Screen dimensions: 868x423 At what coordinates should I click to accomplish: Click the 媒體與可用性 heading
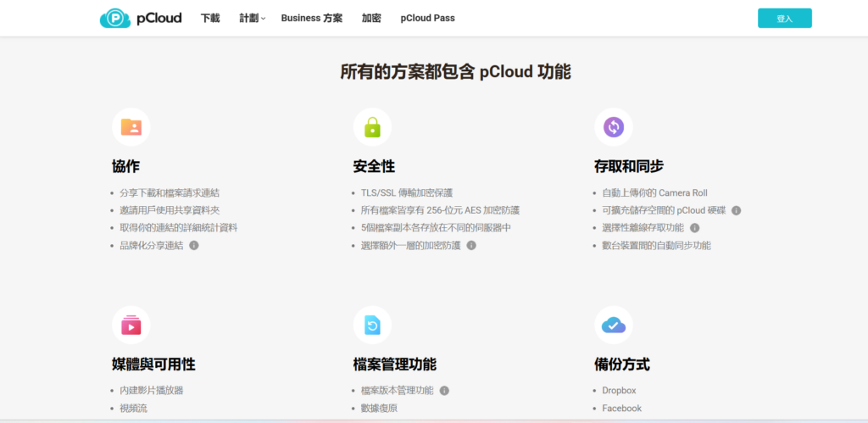click(153, 365)
